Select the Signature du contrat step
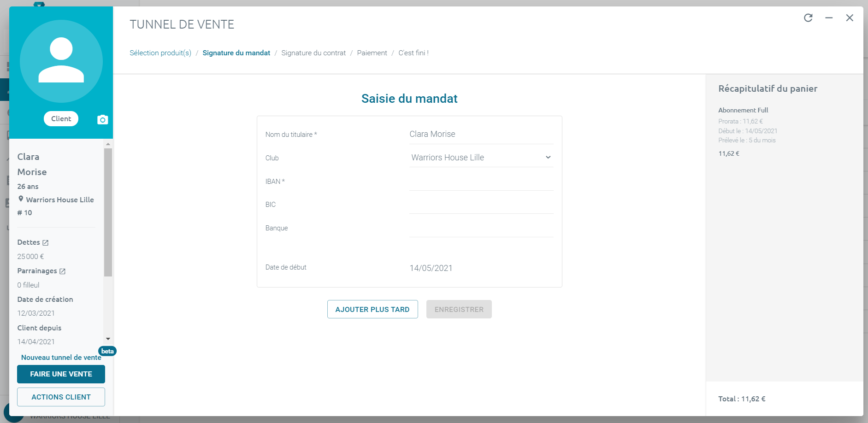 pos(313,53)
